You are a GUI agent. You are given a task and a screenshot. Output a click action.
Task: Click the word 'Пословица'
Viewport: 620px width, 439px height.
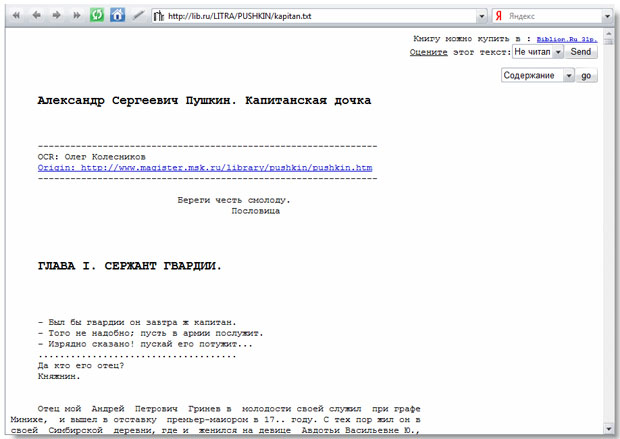point(256,211)
